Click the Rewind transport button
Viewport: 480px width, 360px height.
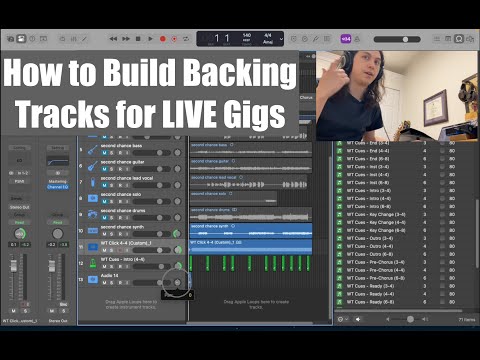[x=113, y=39]
